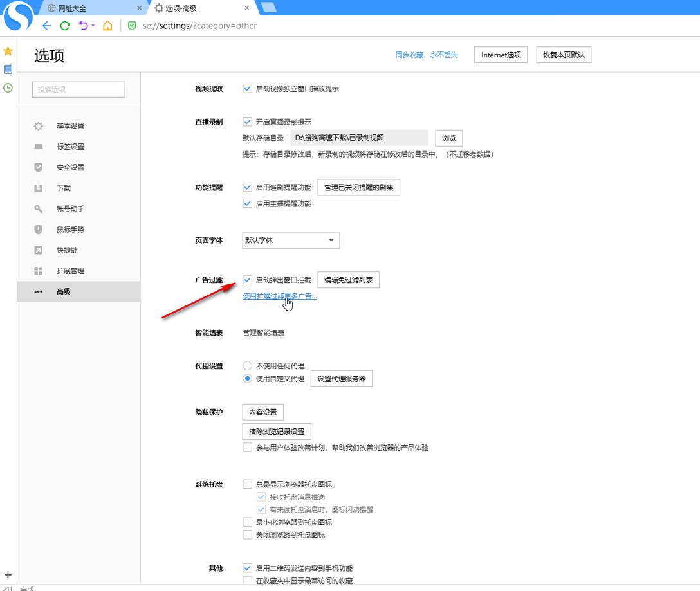
Task: Open Internet选项 button
Action: [501, 55]
